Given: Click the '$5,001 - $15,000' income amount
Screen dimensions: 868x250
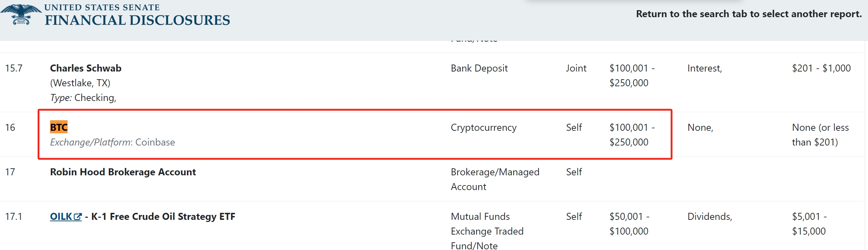Looking at the screenshot, I should (809, 224).
